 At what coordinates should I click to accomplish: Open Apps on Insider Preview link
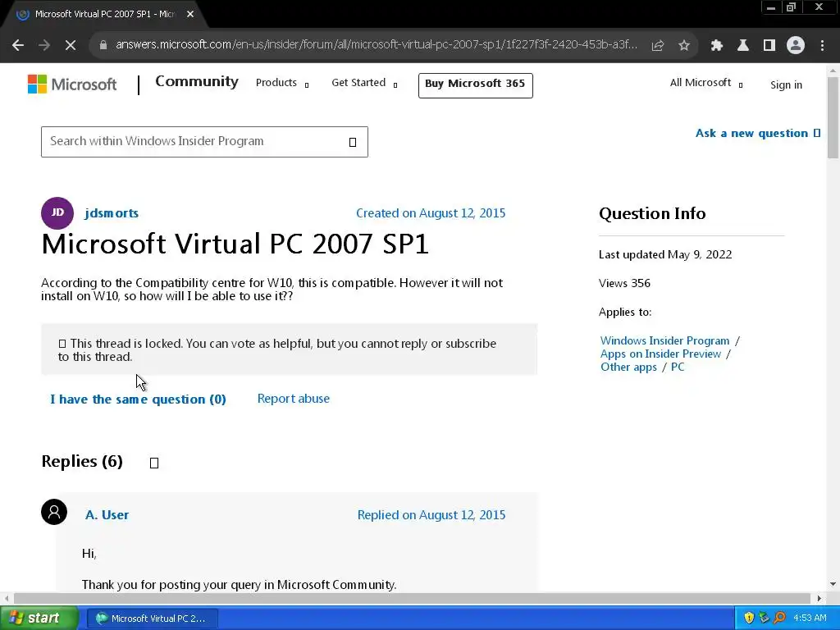click(660, 354)
